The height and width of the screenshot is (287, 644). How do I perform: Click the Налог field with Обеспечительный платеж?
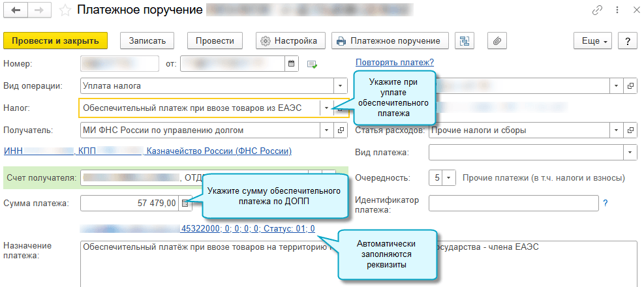coord(199,108)
